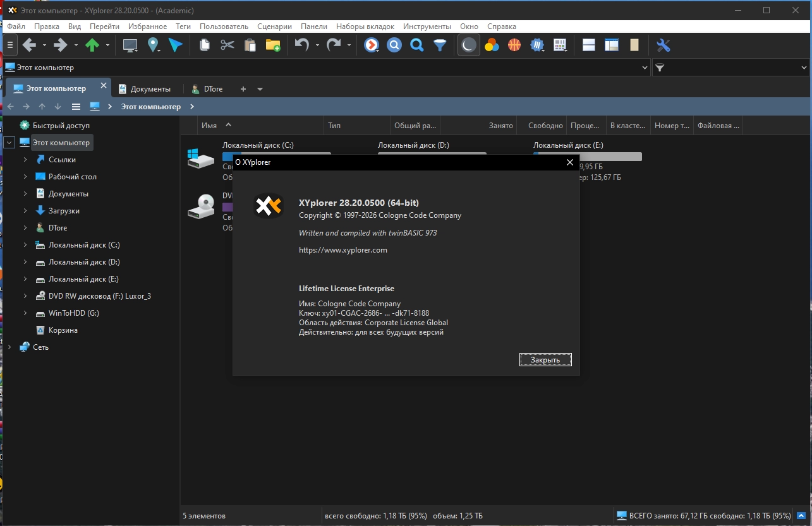Select Рабочий стол in the folder tree
Image resolution: width=812 pixels, height=526 pixels.
[73, 177]
